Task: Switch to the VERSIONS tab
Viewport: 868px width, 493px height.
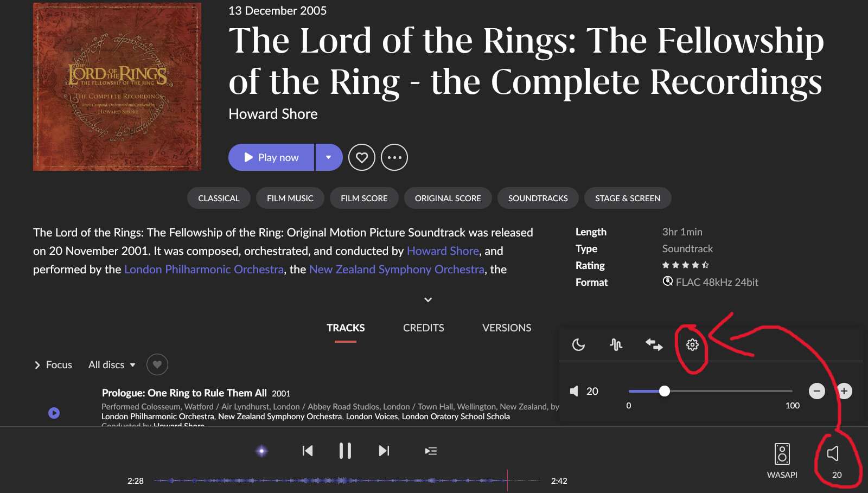Action: tap(507, 328)
